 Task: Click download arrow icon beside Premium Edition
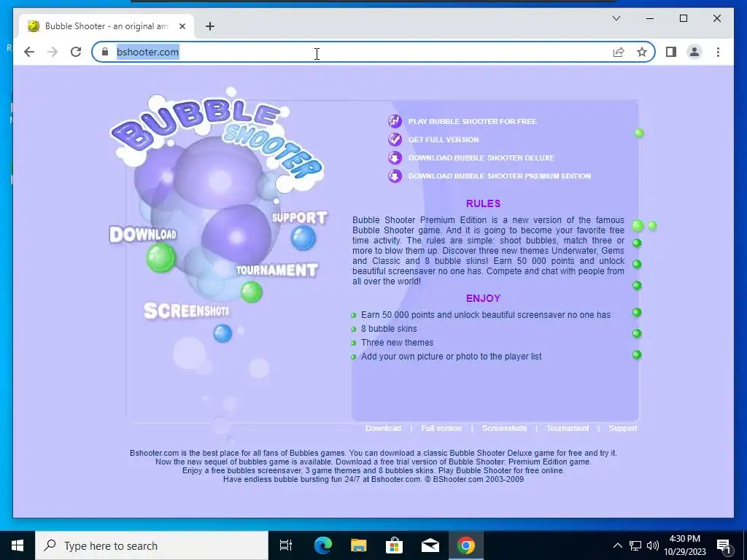pyautogui.click(x=395, y=176)
